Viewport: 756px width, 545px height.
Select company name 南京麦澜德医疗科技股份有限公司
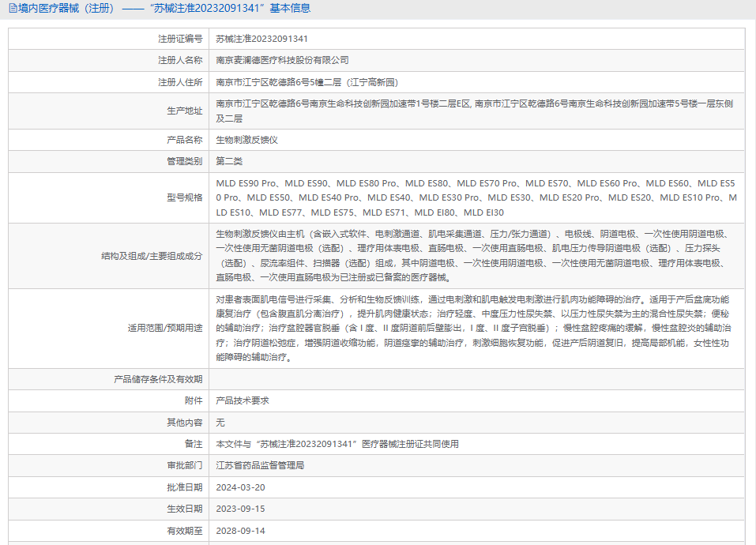[283, 60]
